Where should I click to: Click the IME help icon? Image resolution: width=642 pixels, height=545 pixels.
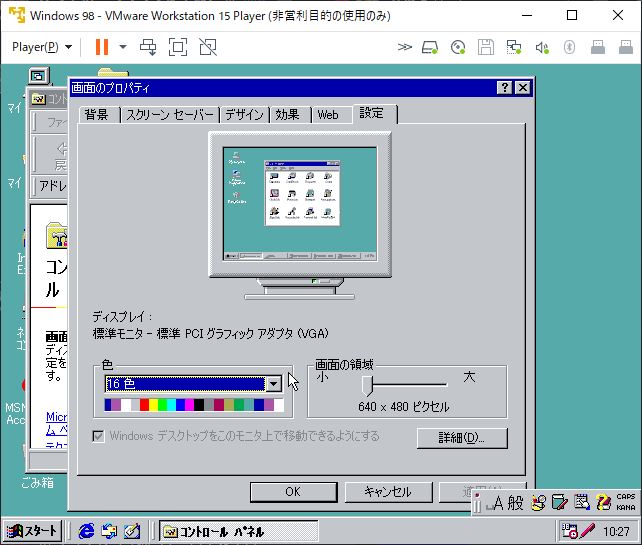pos(603,503)
